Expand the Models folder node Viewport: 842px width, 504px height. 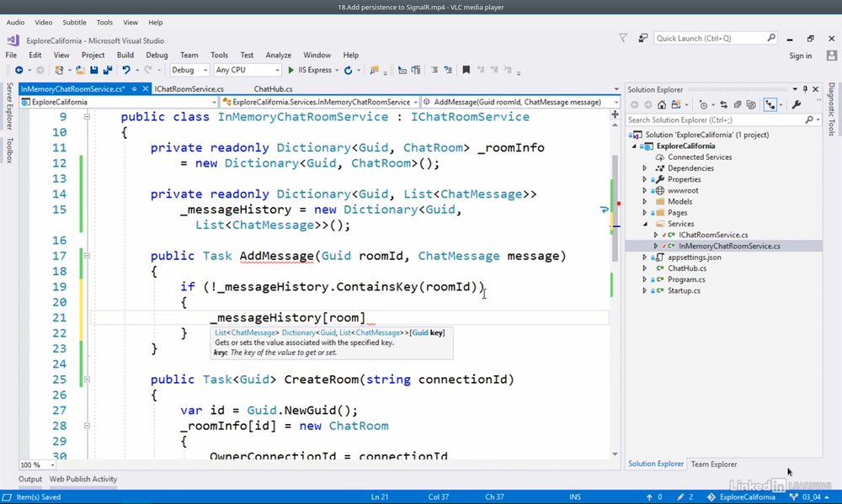[645, 202]
